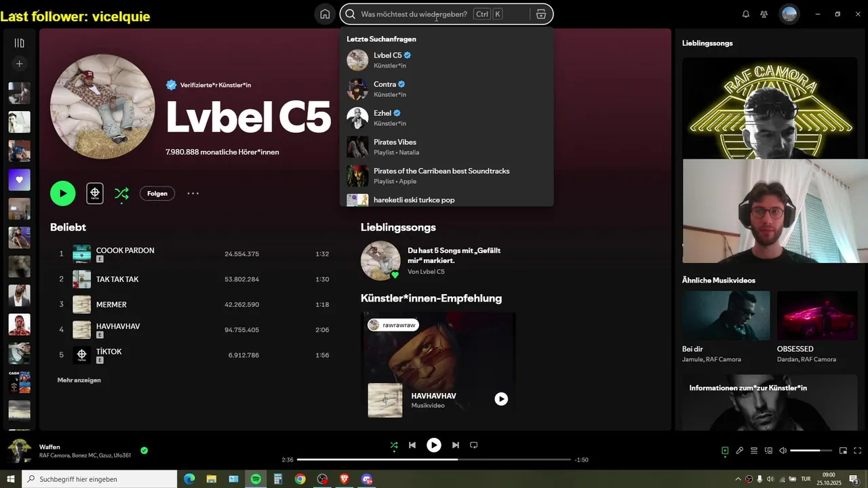The image size is (868, 488).
Task: Open Pirates of the Carribean best Soundtracks
Action: click(x=446, y=176)
